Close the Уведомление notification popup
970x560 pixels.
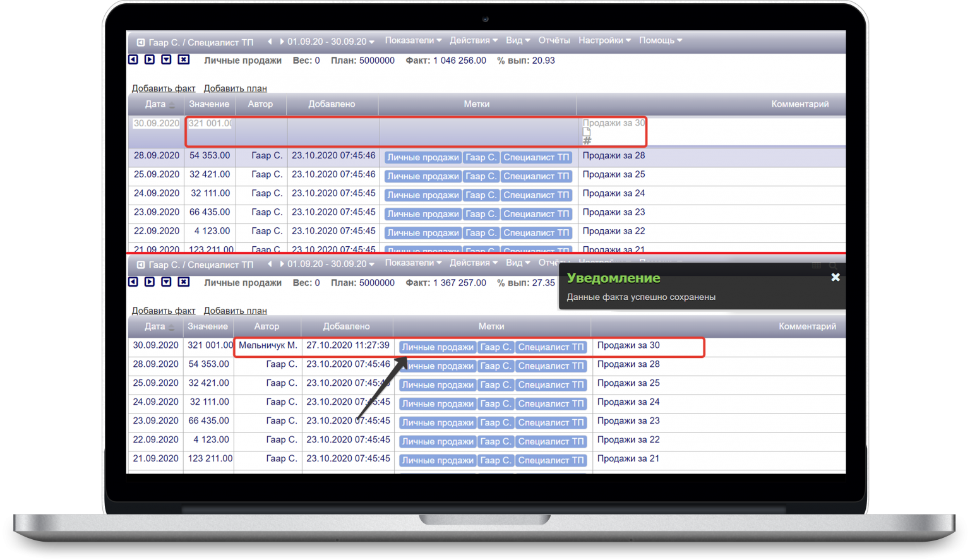click(835, 277)
